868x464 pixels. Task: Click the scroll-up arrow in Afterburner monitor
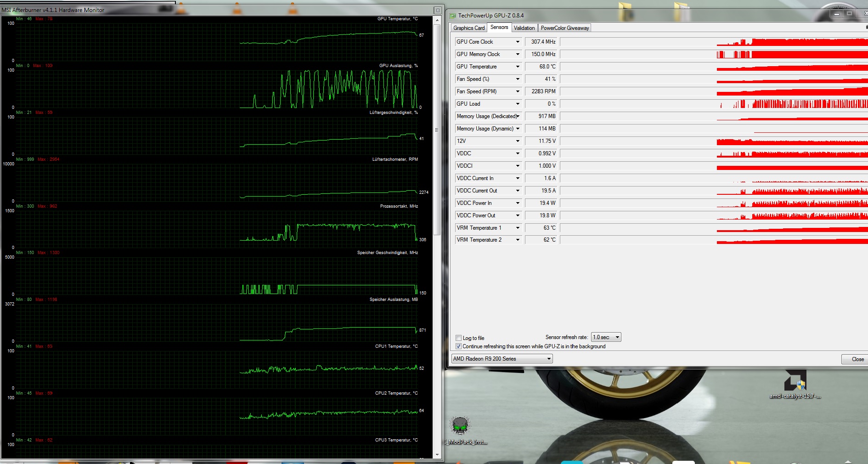tap(437, 20)
